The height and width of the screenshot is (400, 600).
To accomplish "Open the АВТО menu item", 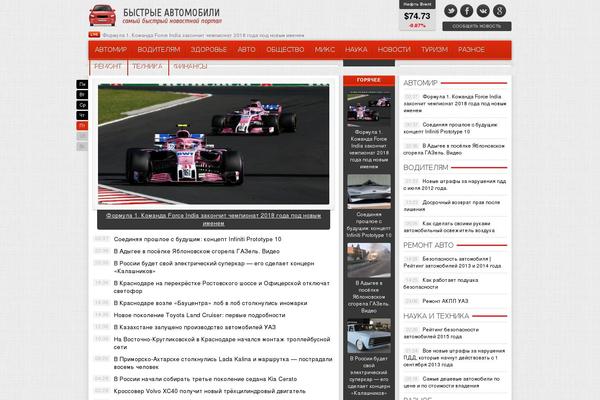I will (246, 50).
